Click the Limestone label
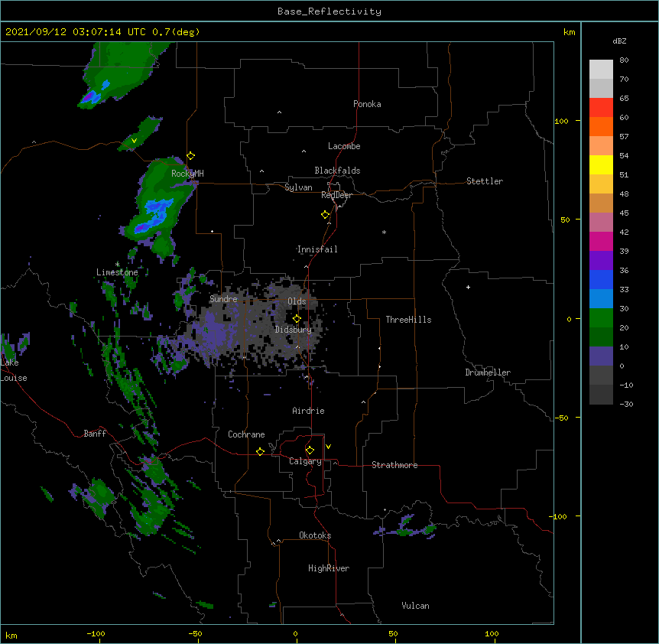 click(117, 272)
